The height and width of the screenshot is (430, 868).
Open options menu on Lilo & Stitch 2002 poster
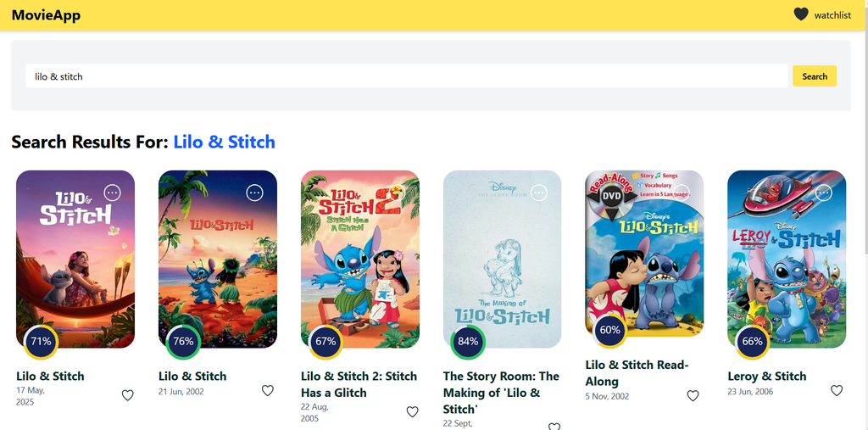(x=254, y=193)
